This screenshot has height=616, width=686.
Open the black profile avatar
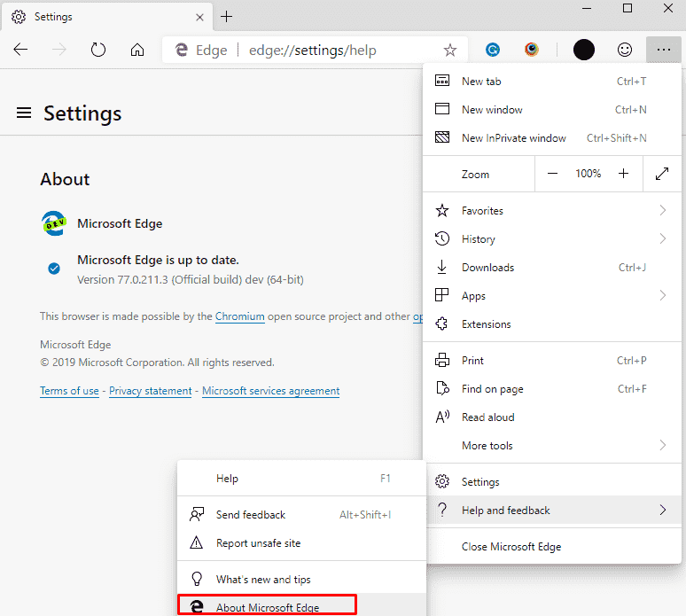click(x=583, y=50)
